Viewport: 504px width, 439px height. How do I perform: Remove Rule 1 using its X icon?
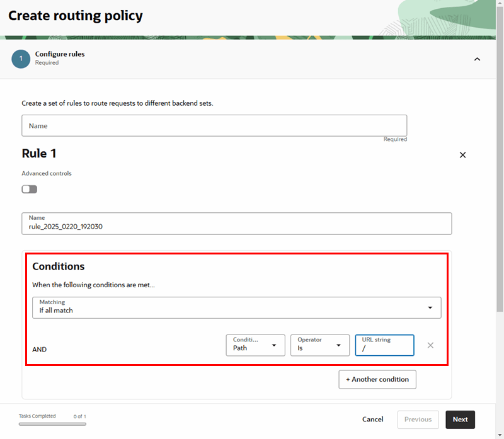coord(462,154)
